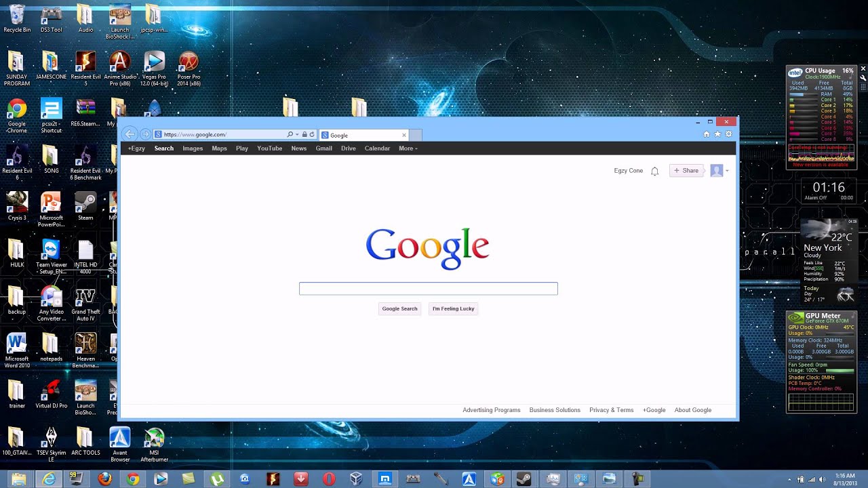Click the Firefox icon in the taskbar

(105, 479)
